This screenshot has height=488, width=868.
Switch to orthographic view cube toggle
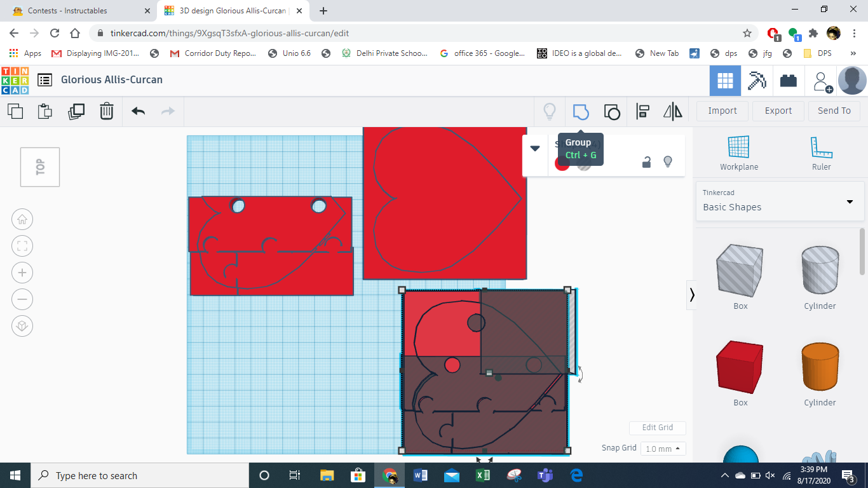[22, 326]
